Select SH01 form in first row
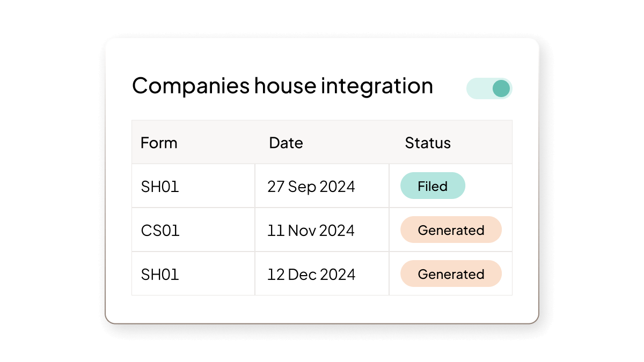The image size is (644, 362). pos(160,187)
